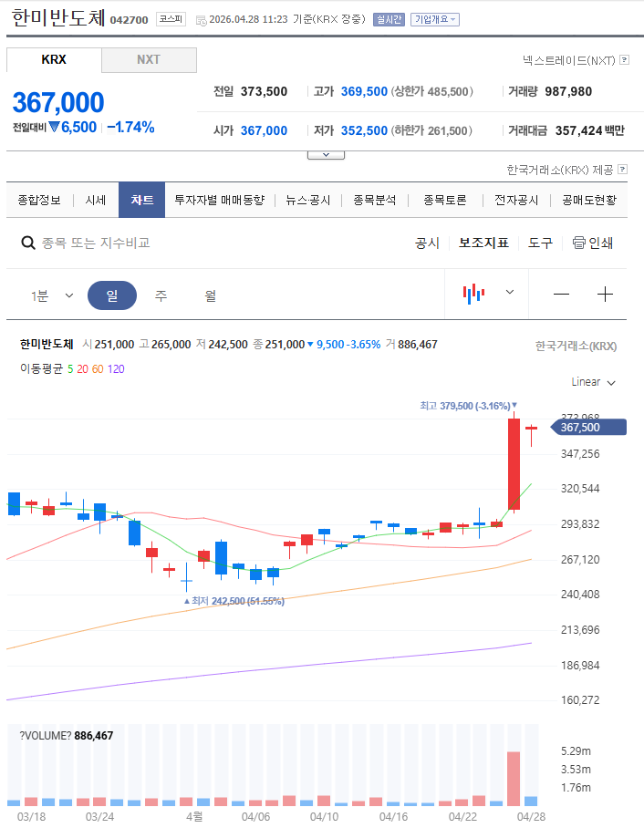Click the search magnifier icon
Image resolution: width=644 pixels, height=828 pixels.
tap(28, 243)
